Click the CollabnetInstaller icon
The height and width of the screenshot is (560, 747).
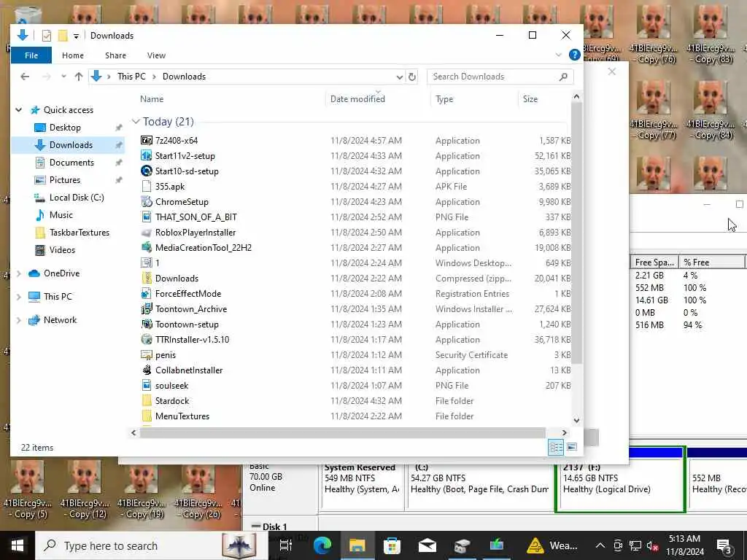[x=146, y=370]
